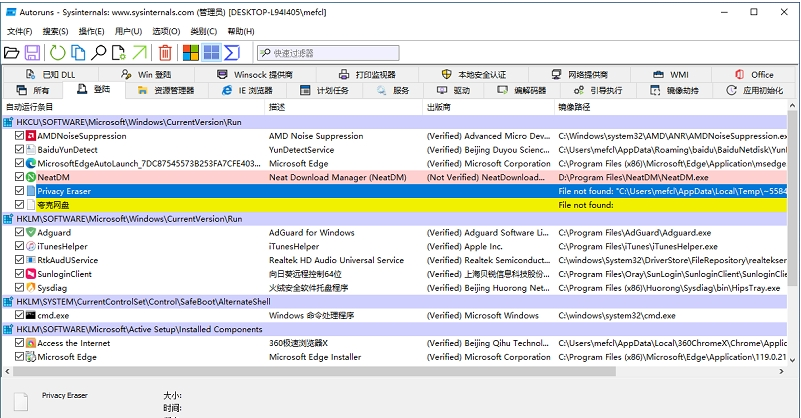Click the SunloginClient entry icon

31,274
